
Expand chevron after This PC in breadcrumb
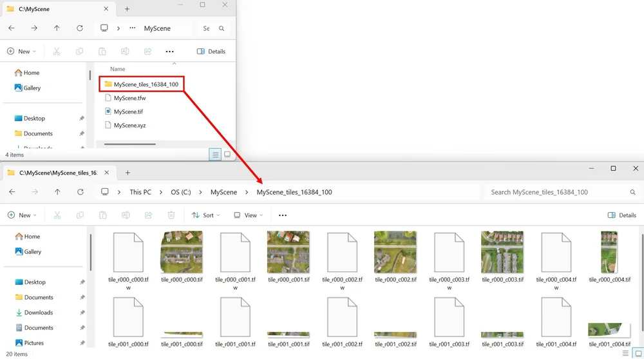point(160,192)
